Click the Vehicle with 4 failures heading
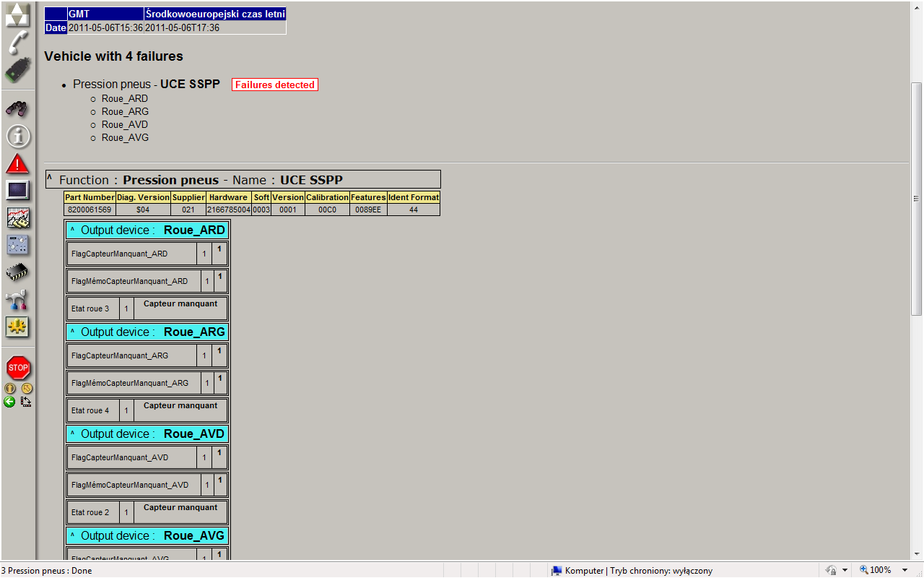This screenshot has height=578, width=924. tap(113, 56)
